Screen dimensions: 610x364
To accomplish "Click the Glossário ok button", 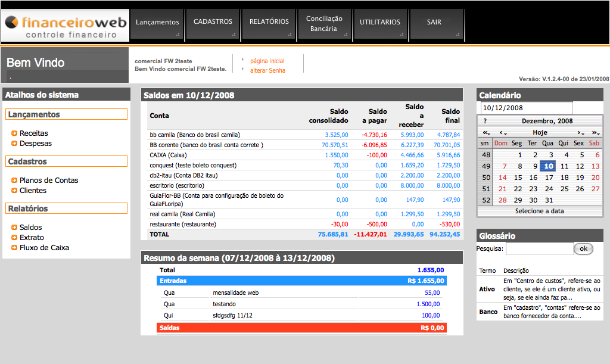I will 584,248.
